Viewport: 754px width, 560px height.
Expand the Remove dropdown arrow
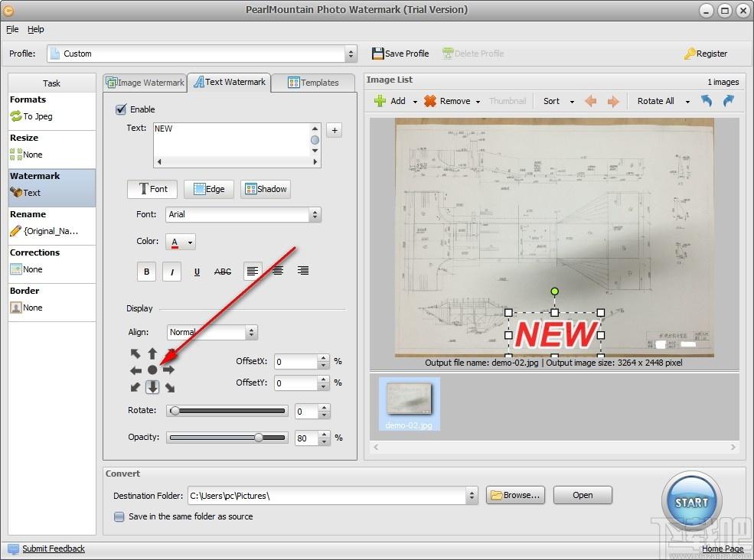coord(478,102)
